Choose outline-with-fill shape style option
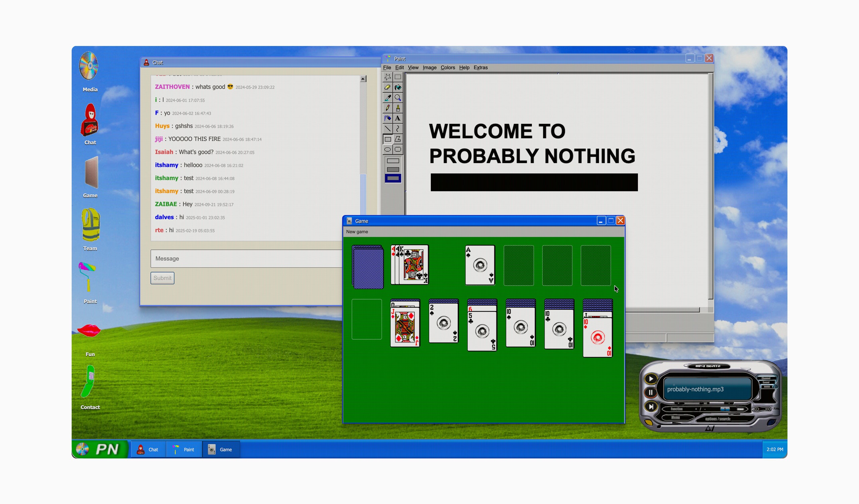Image resolution: width=859 pixels, height=504 pixels. coord(393,170)
